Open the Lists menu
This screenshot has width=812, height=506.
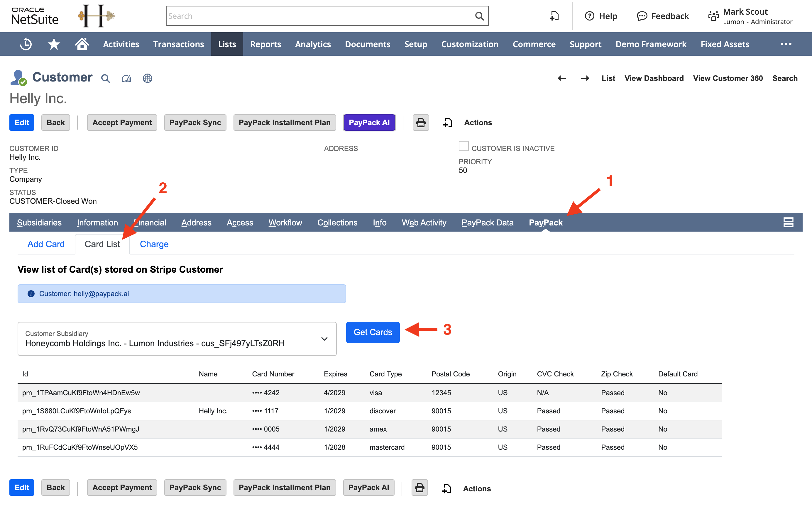coord(227,44)
